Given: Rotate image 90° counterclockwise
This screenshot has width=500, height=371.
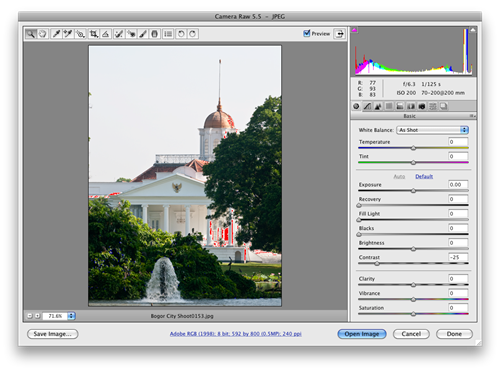Looking at the screenshot, I should tap(181, 34).
